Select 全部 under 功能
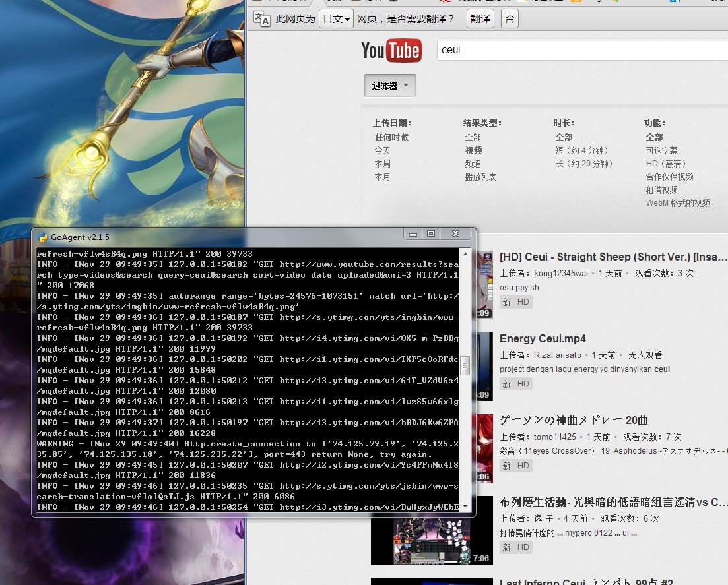 654,137
